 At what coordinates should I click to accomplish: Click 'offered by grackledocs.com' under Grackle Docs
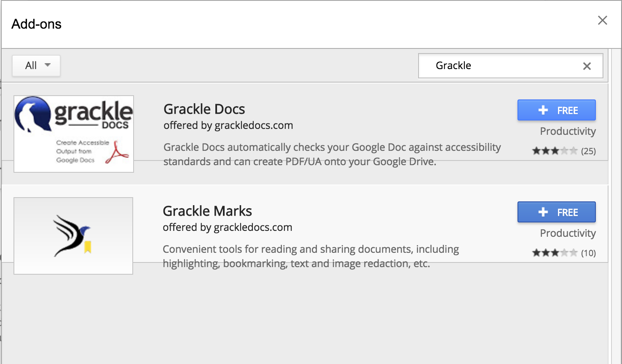click(228, 126)
